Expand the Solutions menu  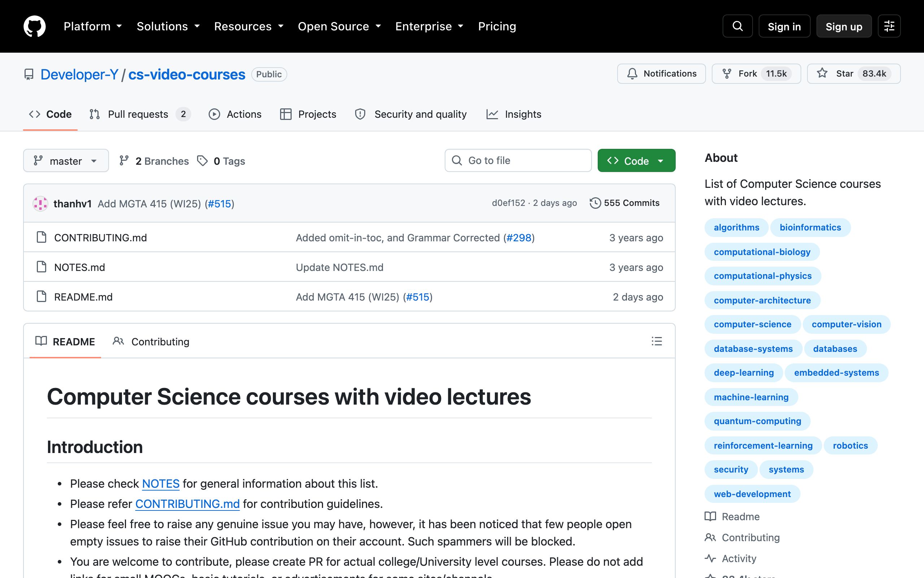[169, 26]
